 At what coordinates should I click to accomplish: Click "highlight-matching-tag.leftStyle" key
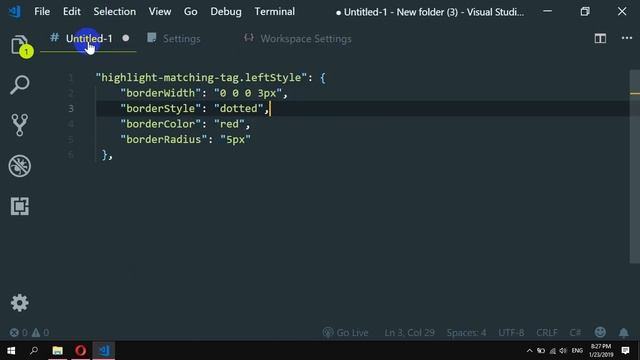pyautogui.click(x=201, y=78)
